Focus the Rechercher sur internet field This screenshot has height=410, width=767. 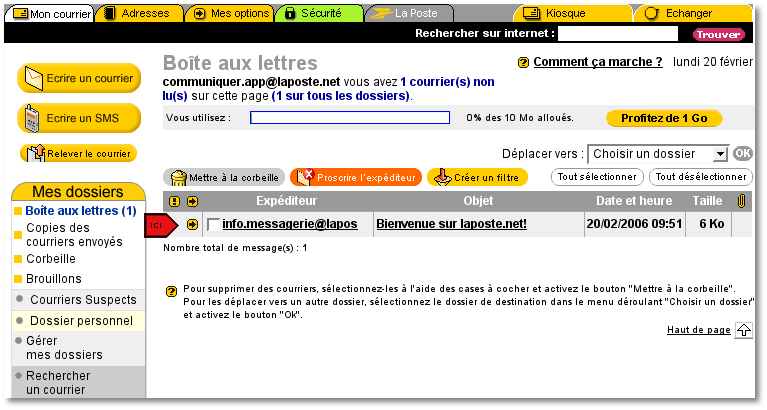click(x=618, y=34)
